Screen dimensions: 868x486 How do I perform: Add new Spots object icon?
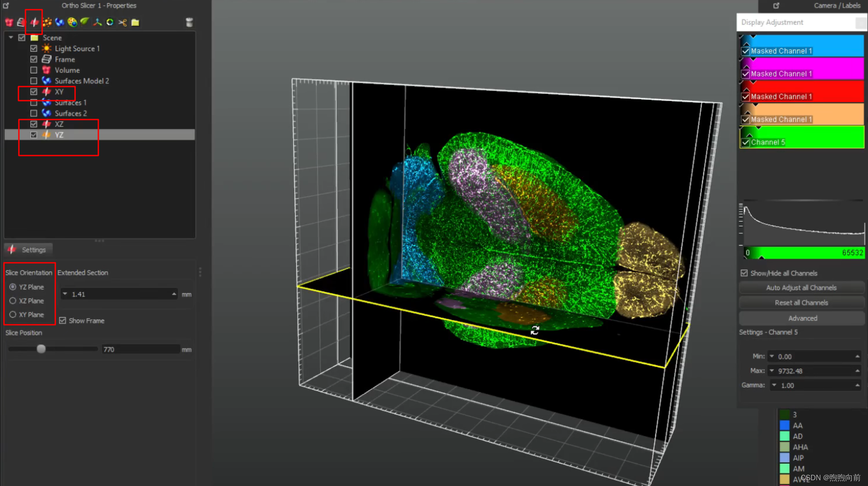point(47,22)
